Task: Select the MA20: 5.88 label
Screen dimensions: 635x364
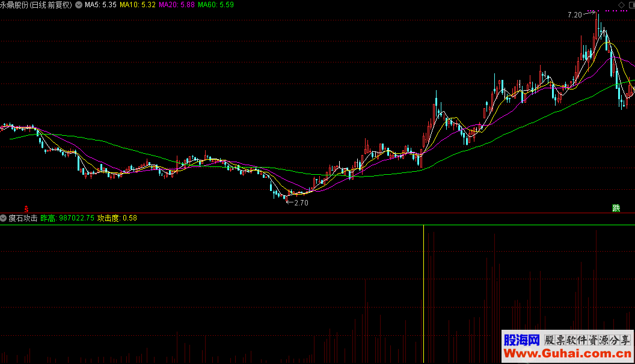Action: [177, 5]
